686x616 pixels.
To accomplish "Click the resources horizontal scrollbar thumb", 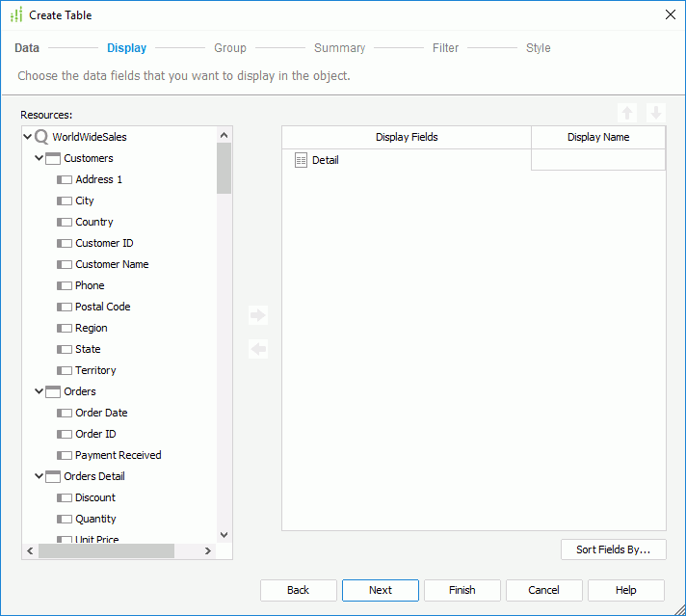I will tap(106, 550).
